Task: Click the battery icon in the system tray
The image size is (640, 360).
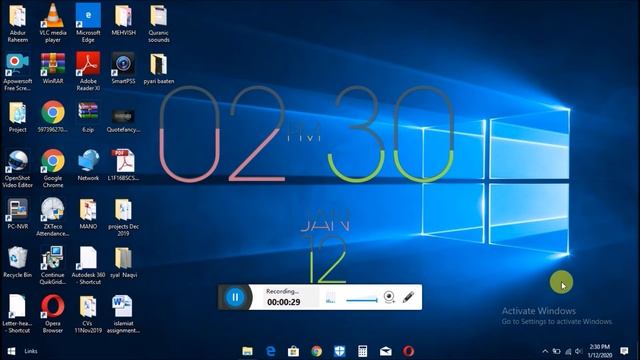Action: pos(556,351)
